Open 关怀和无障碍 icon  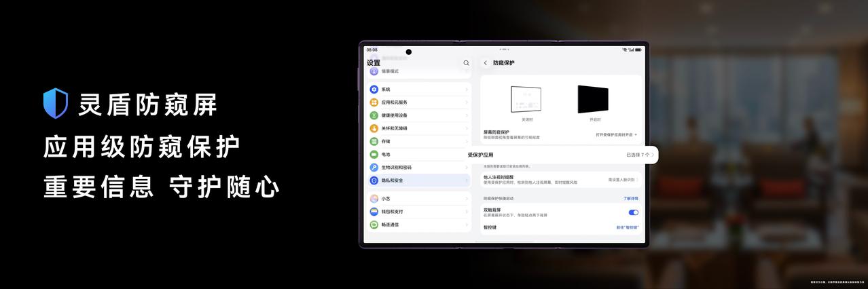point(374,128)
